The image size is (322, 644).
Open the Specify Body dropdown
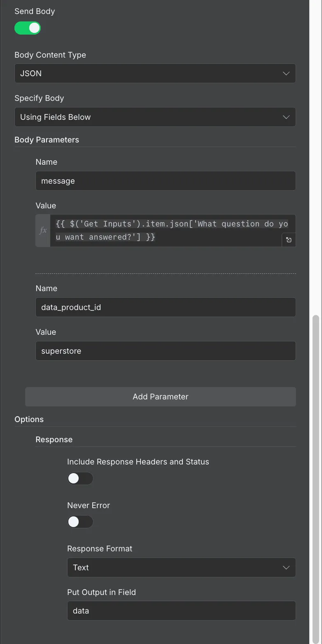155,117
